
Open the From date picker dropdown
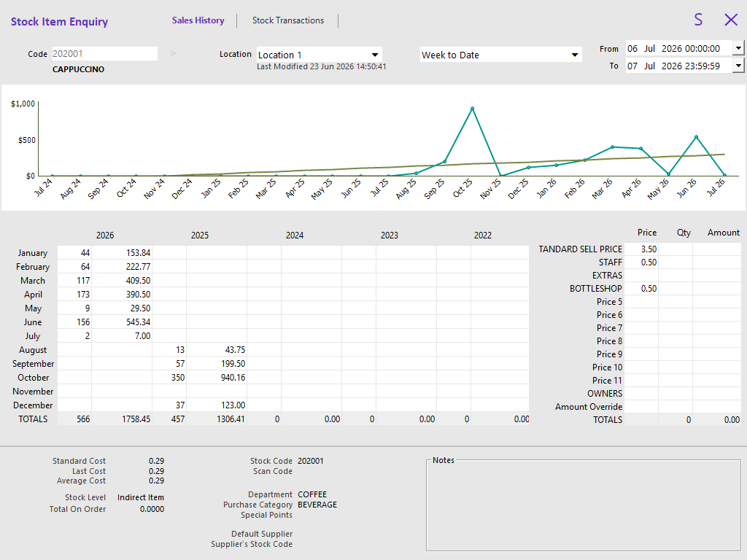coord(738,48)
